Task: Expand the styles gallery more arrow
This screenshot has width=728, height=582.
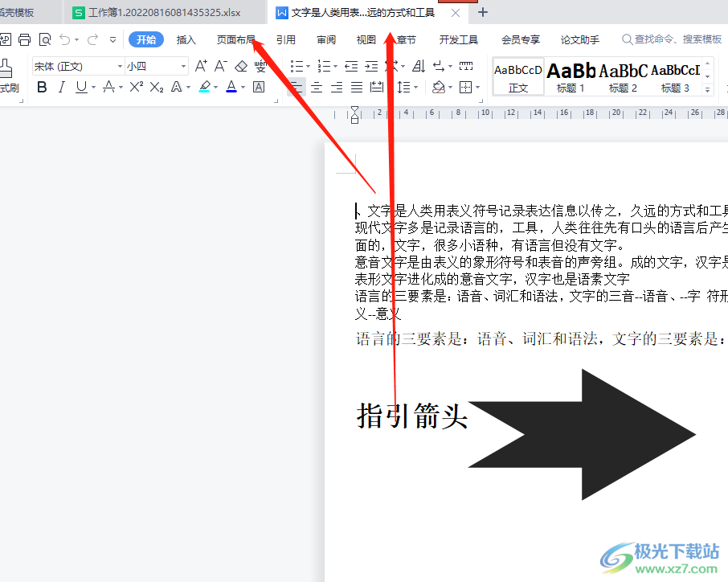Action: (x=707, y=90)
